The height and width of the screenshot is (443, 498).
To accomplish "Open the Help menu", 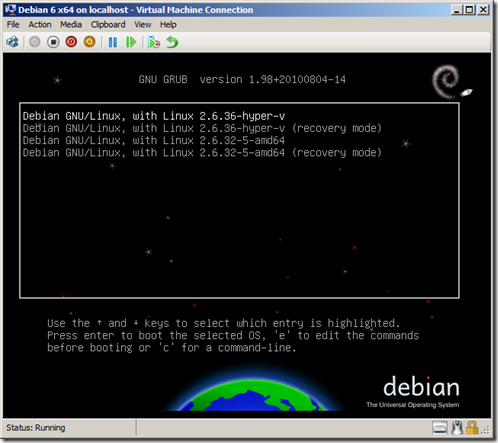I will [x=168, y=25].
